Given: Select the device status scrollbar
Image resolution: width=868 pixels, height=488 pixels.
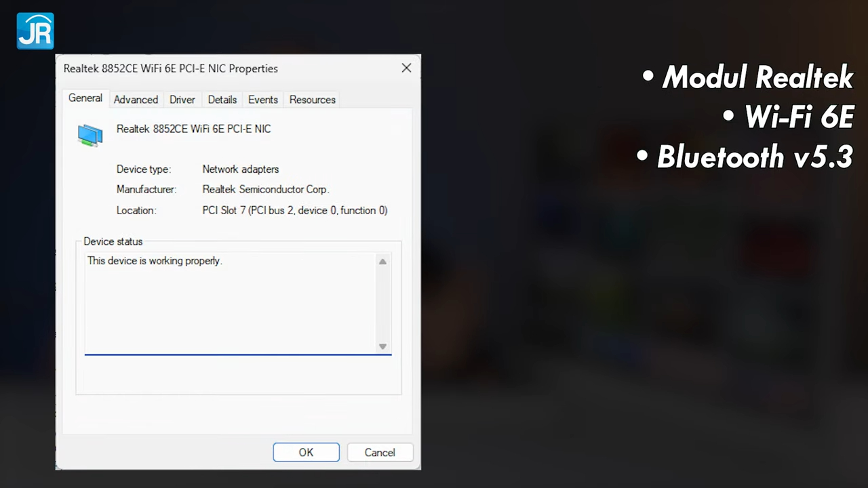Looking at the screenshot, I should [382, 305].
